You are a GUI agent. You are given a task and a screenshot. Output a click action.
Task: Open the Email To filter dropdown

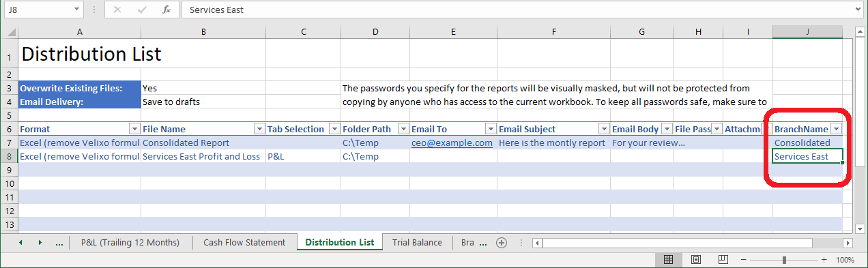491,129
